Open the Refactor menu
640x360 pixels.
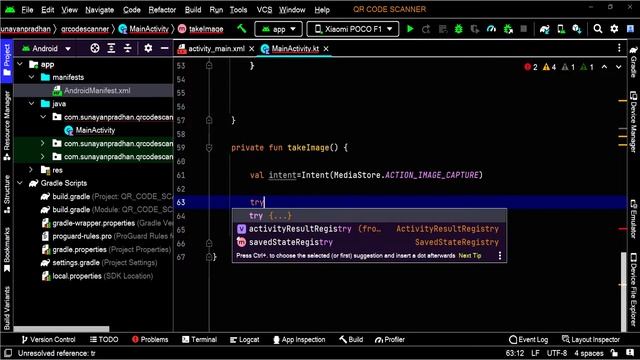tap(162, 10)
